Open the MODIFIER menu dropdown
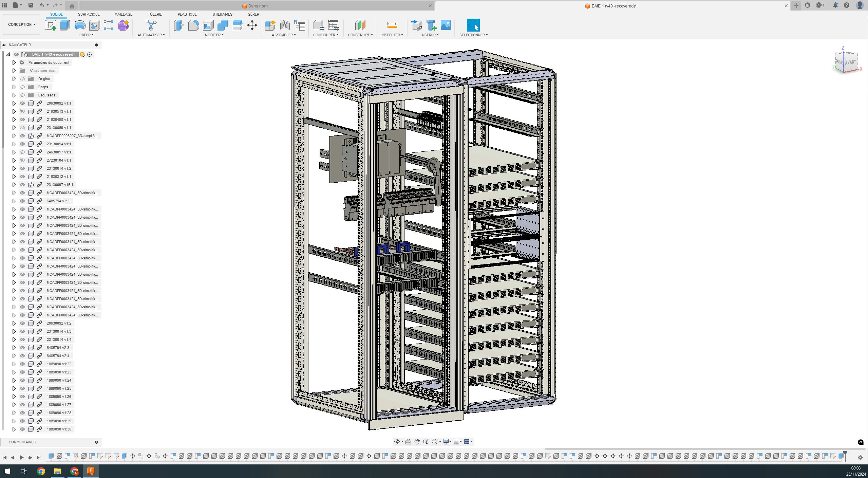 click(x=214, y=35)
